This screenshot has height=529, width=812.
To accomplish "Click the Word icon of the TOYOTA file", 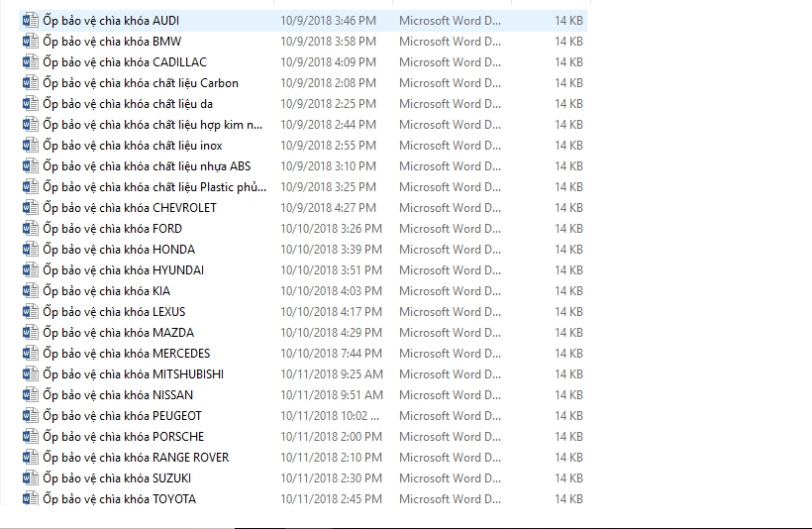I will pos(31,498).
